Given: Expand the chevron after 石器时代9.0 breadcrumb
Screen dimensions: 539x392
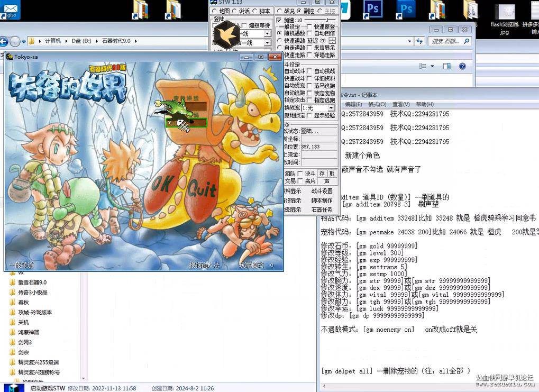Looking at the screenshot, I should point(136,41).
